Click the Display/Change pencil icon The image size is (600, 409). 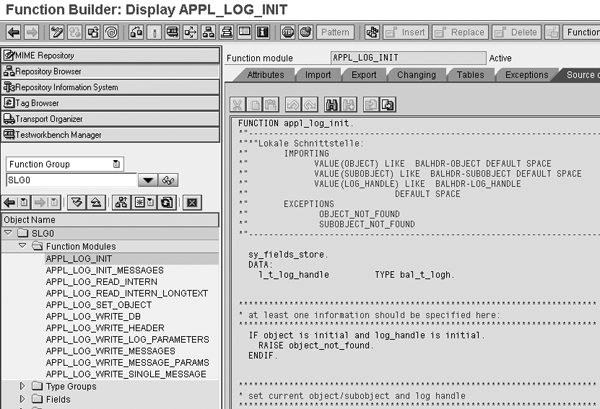coord(57,32)
